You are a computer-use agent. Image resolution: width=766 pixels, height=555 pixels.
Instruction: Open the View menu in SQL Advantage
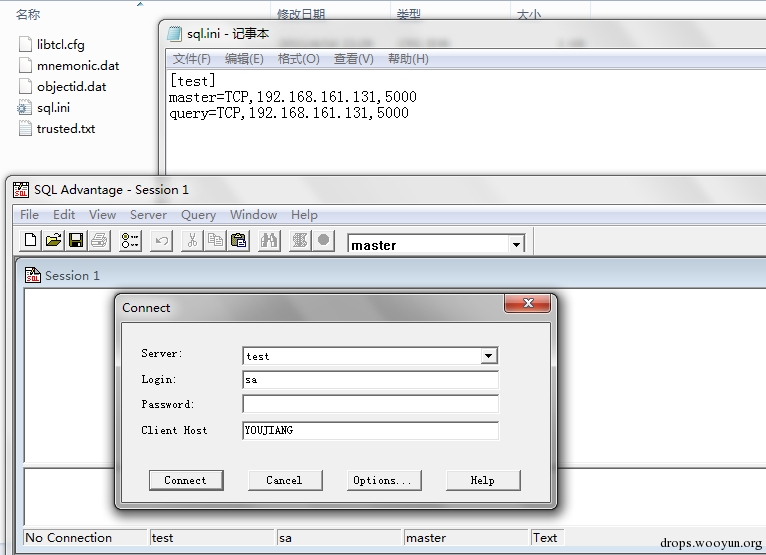coord(103,214)
